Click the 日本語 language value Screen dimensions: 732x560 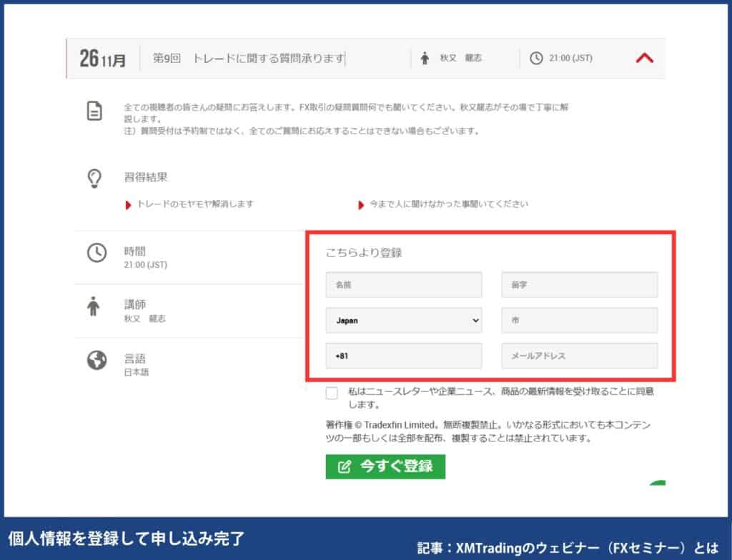[x=137, y=372]
